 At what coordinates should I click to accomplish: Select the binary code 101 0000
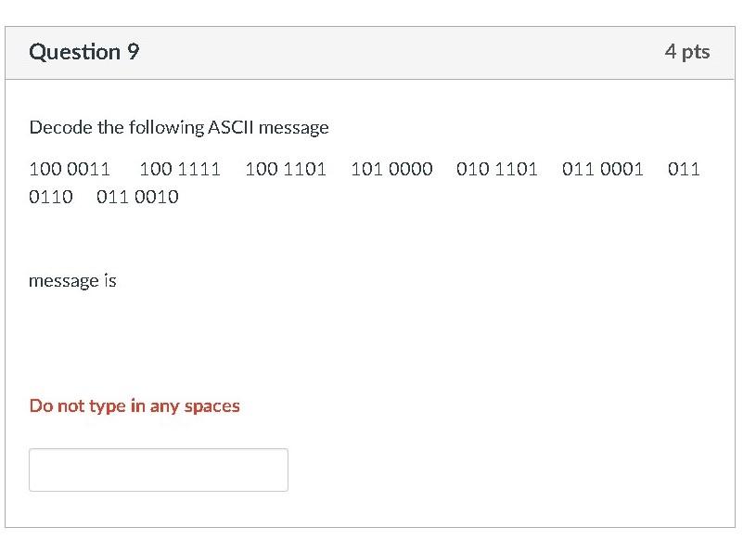[x=391, y=169]
